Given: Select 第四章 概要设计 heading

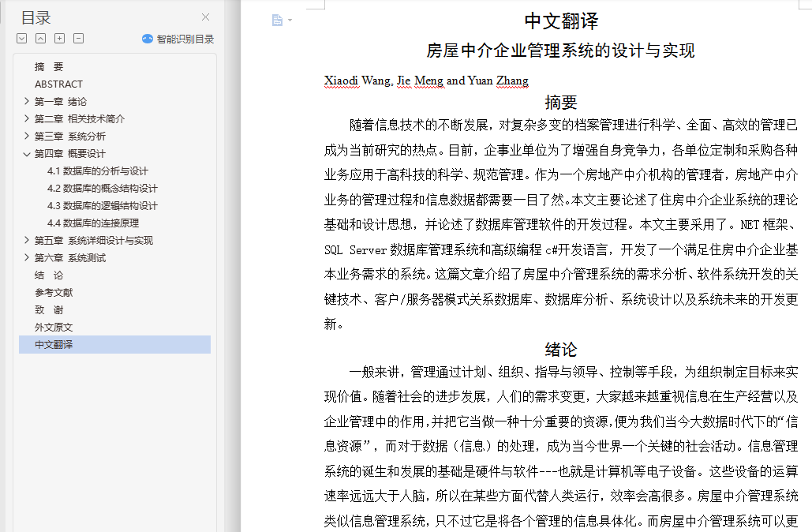Looking at the screenshot, I should pos(70,153).
